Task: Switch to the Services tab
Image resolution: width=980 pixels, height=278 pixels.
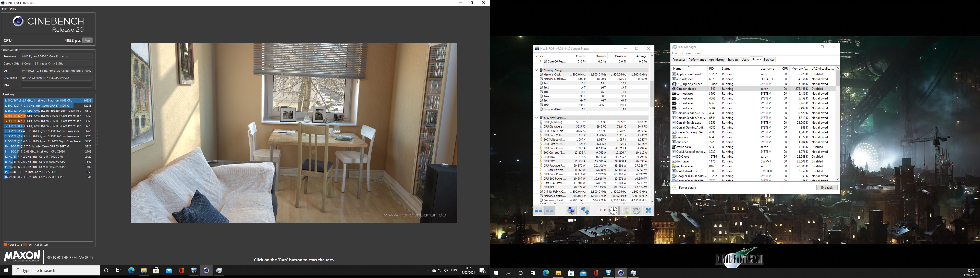Action: point(769,60)
